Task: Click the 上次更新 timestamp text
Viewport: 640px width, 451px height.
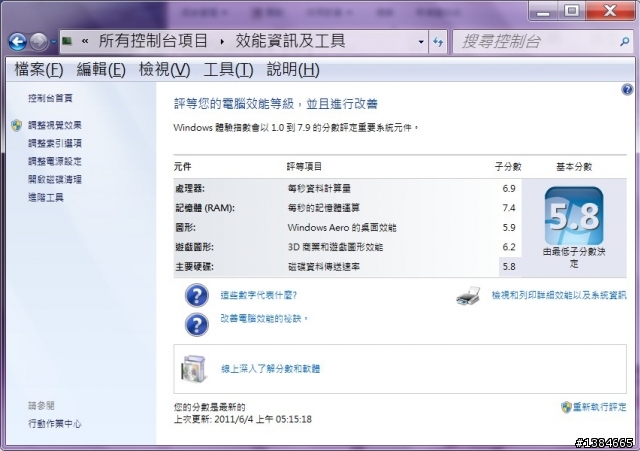Action: coord(243,419)
